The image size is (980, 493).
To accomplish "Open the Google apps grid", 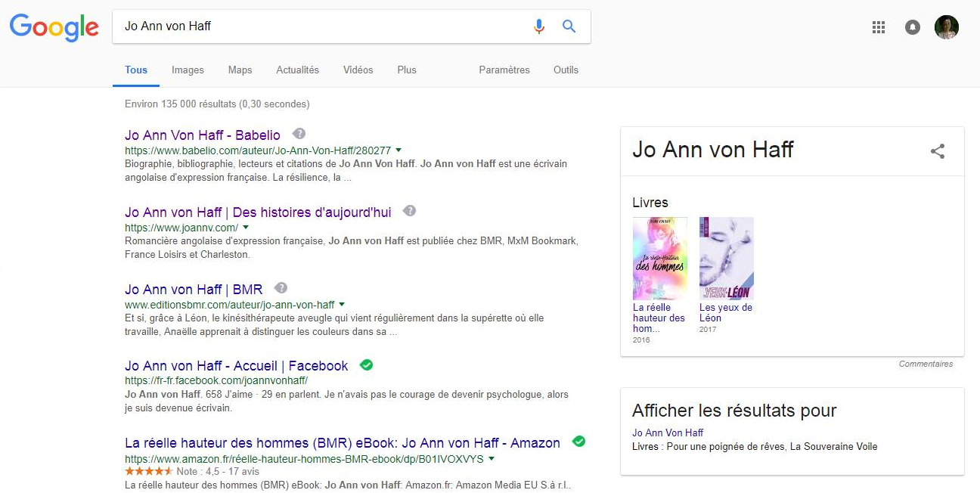I will 879,27.
